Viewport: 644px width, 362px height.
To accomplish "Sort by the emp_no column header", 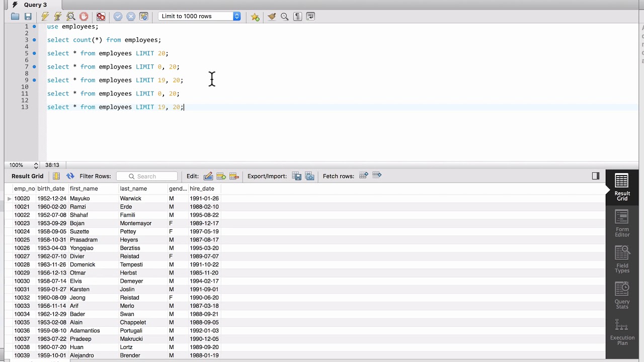I will 25,189.
